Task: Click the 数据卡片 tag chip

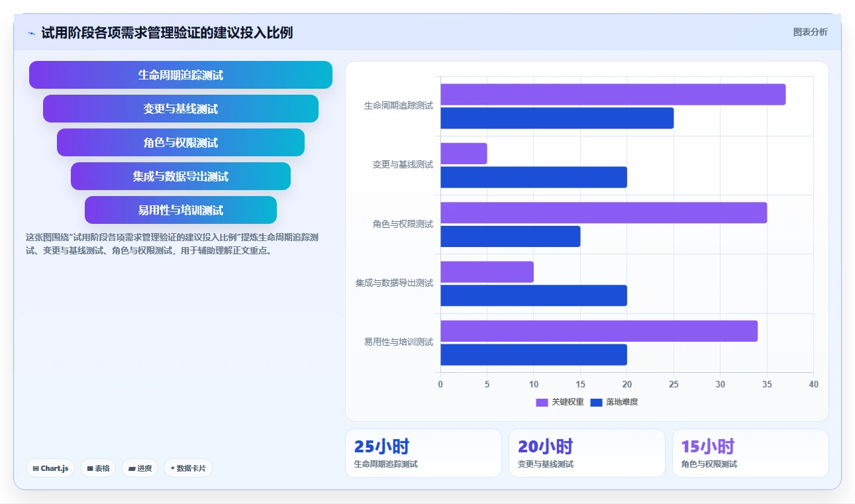Action: click(188, 468)
